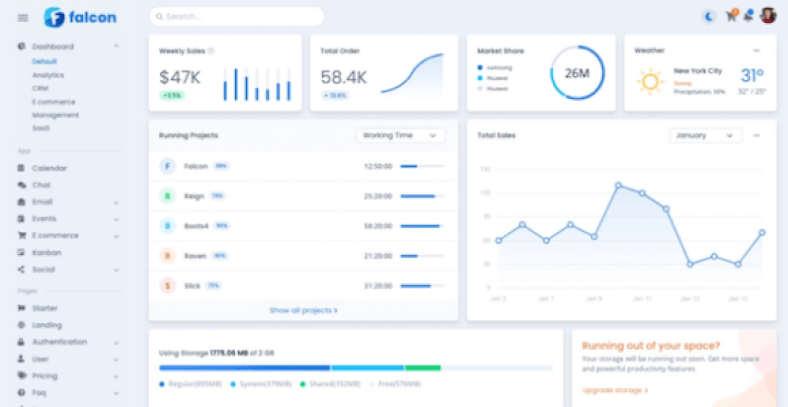This screenshot has width=788, height=407.
Task: Expand the Social menu chevron
Action: (x=116, y=270)
